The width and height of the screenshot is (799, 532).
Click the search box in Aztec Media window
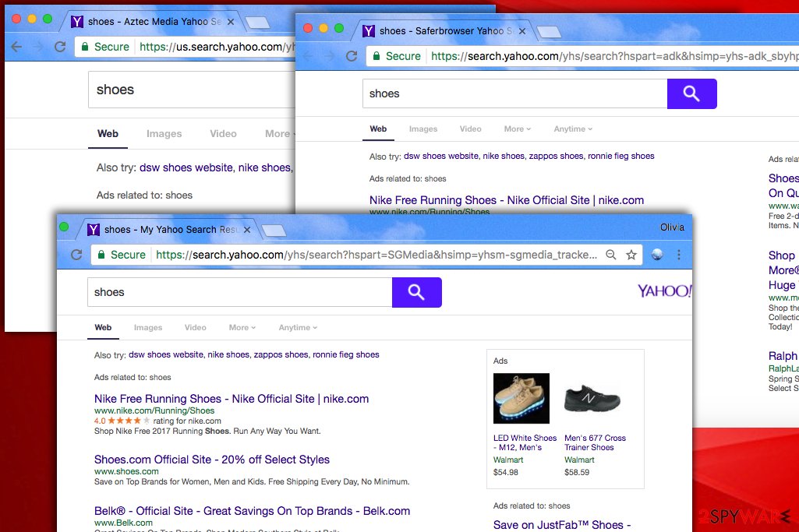tap(192, 90)
